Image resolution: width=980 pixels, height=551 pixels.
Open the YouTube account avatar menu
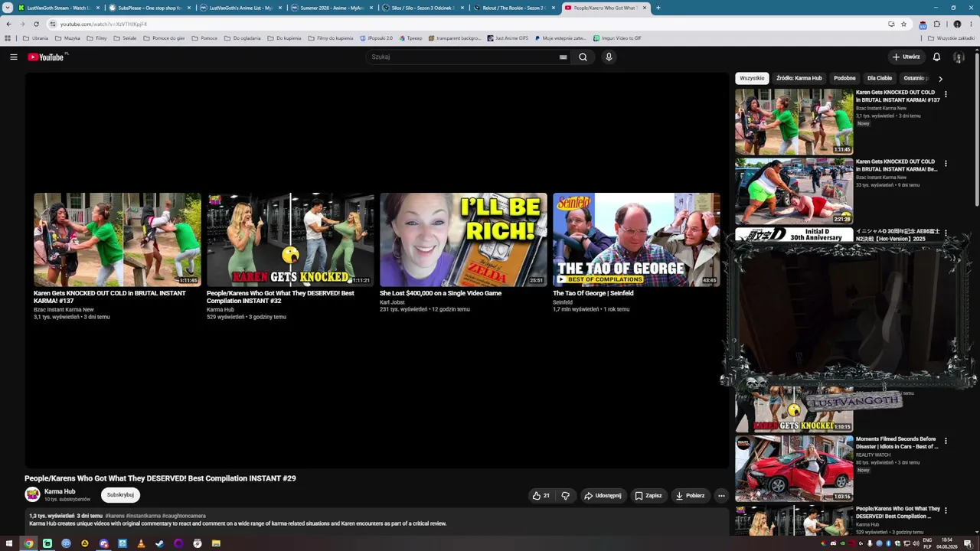959,57
